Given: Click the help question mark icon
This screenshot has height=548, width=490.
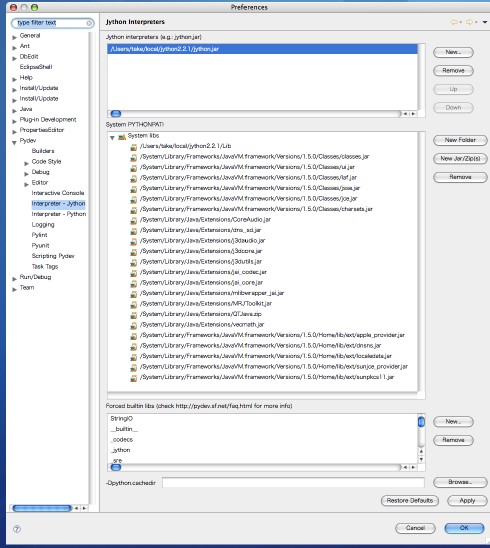Looking at the screenshot, I should pos(17,529).
